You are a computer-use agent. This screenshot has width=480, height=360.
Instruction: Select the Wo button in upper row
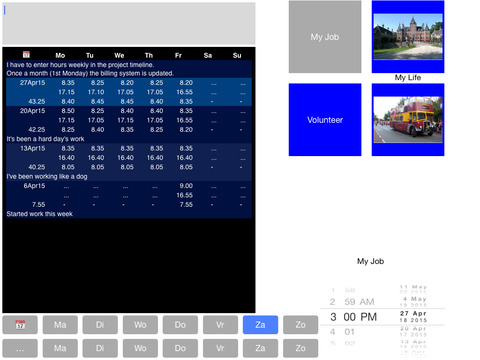140,325
